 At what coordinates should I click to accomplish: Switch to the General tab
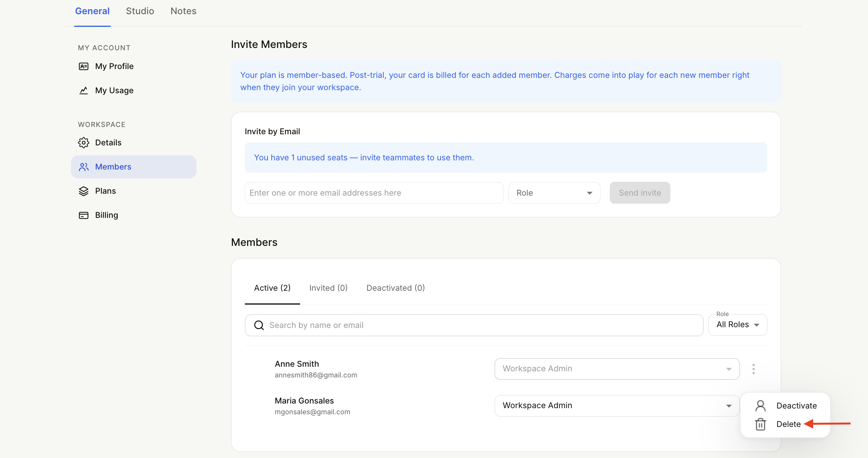click(92, 11)
